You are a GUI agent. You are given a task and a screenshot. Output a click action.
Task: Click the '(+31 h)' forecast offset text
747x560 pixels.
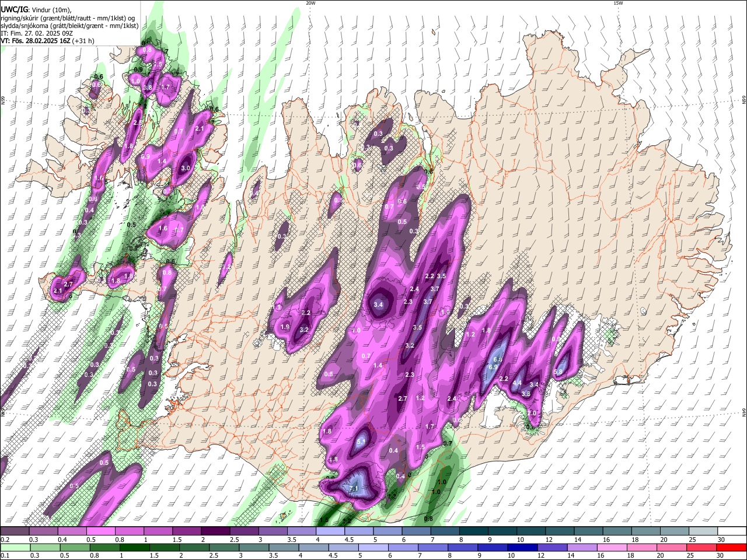84,41
